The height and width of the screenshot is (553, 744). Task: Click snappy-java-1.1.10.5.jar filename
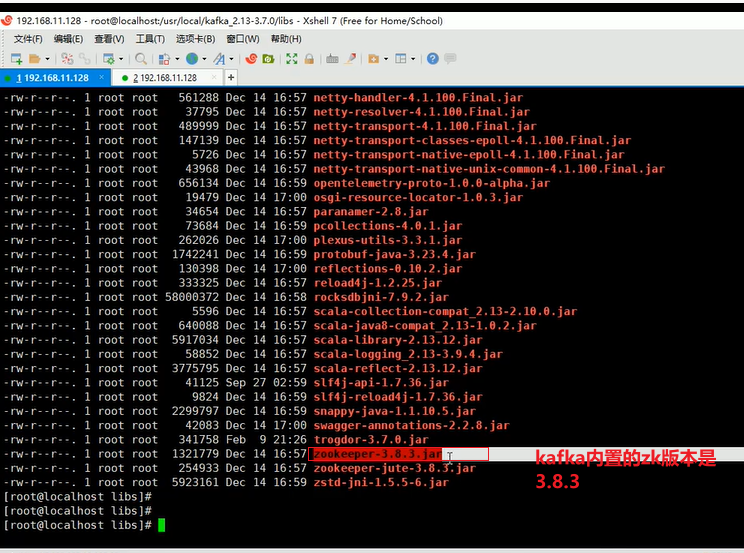coord(394,411)
